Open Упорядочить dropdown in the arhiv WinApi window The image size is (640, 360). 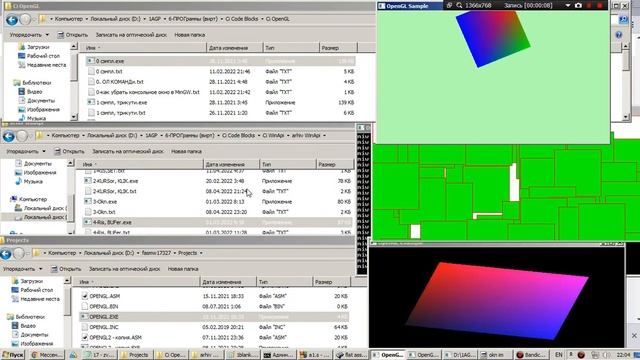coord(25,151)
